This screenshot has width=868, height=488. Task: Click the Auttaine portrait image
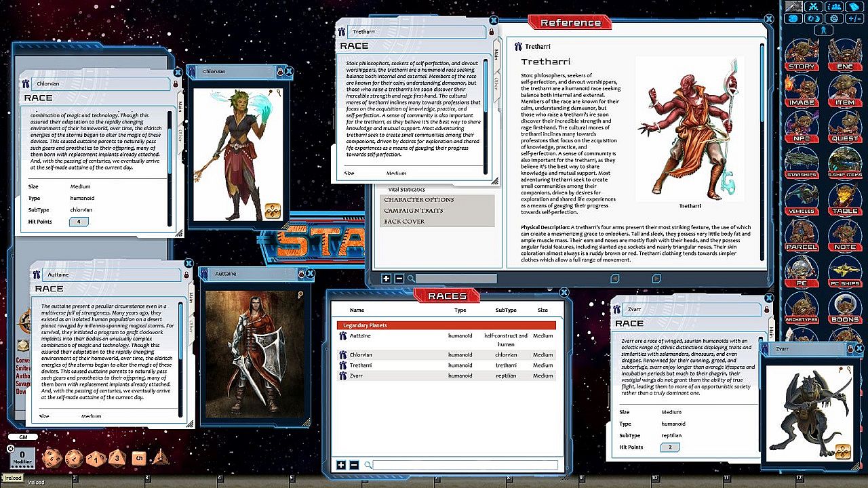click(255, 354)
